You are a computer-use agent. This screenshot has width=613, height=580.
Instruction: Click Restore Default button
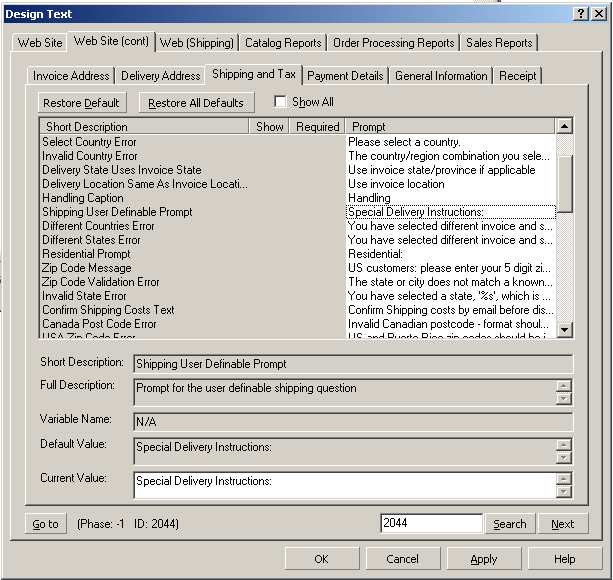(x=81, y=103)
